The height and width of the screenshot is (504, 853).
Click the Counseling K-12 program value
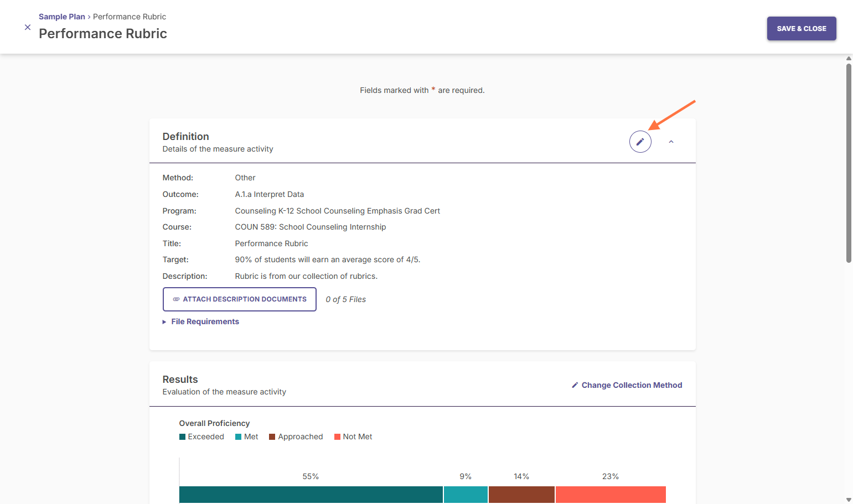tap(338, 211)
